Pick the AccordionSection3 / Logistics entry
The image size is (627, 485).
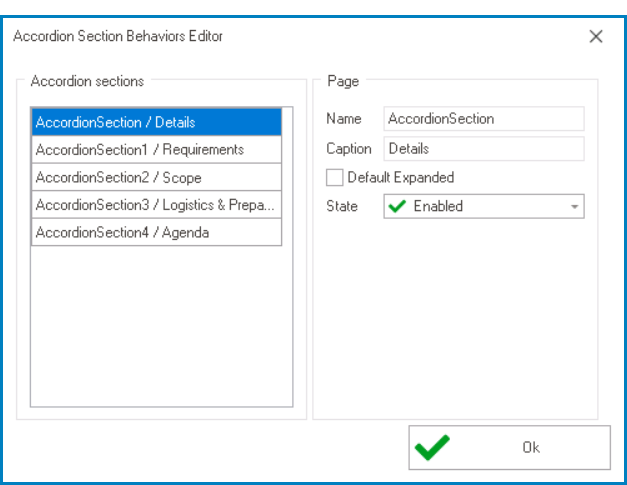point(156,205)
